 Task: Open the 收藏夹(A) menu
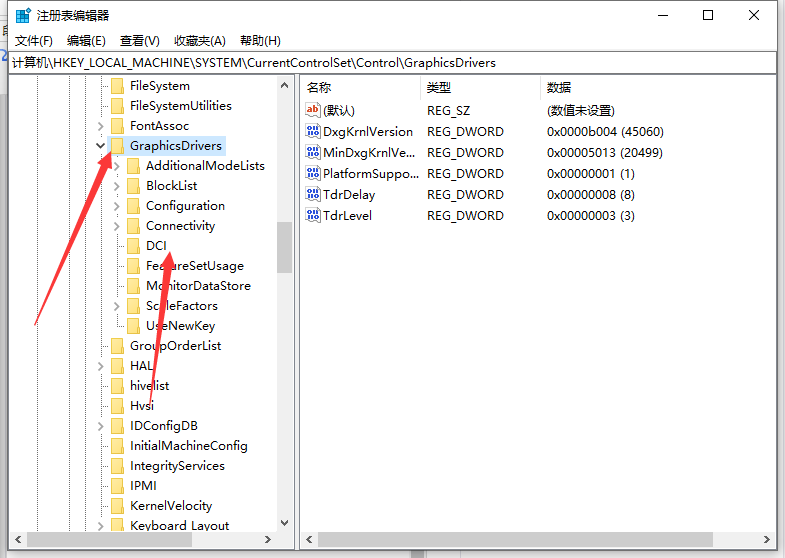(x=199, y=41)
